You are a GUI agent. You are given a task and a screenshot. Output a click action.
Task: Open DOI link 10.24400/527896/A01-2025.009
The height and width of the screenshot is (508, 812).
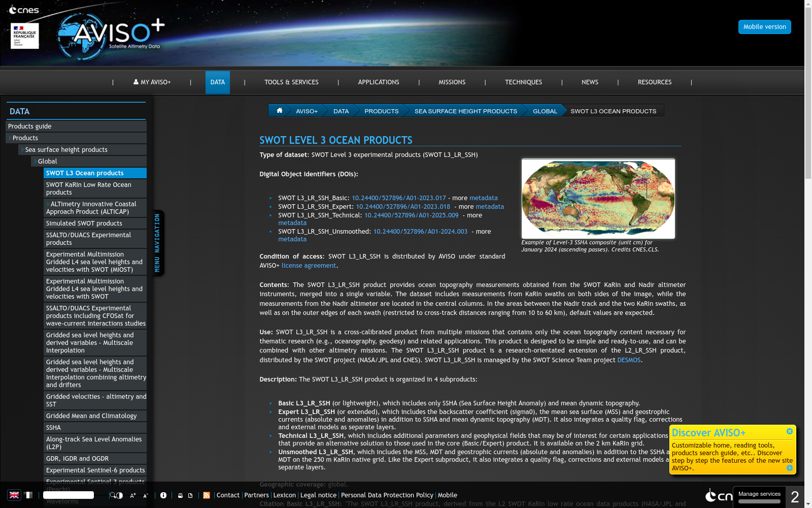(x=411, y=215)
